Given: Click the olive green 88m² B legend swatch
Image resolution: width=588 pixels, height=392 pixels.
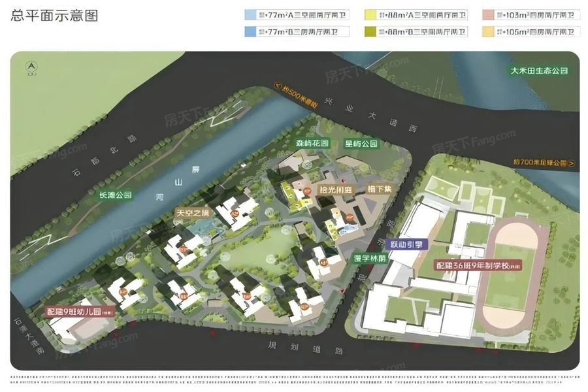Looking at the screenshot, I should point(370,31).
